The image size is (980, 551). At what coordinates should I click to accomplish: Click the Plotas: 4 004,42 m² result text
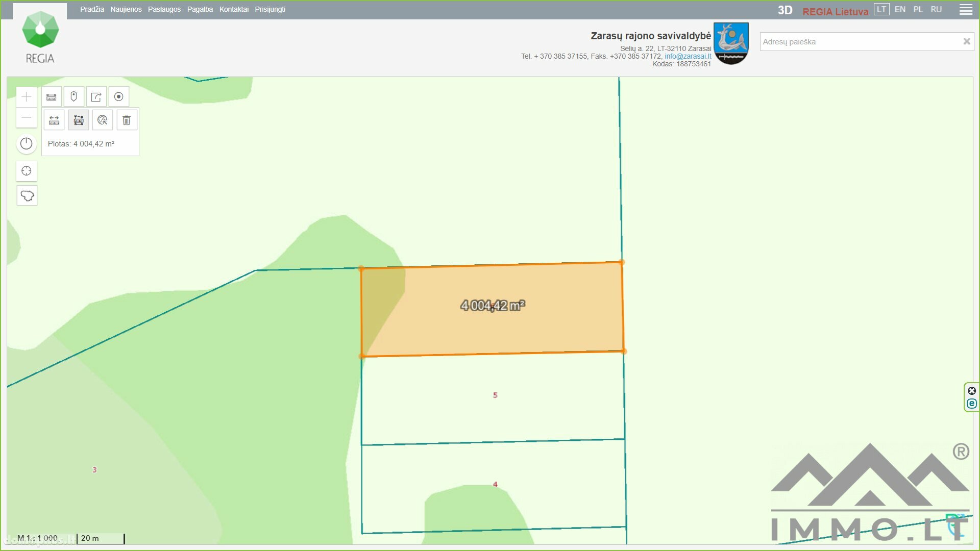point(81,144)
